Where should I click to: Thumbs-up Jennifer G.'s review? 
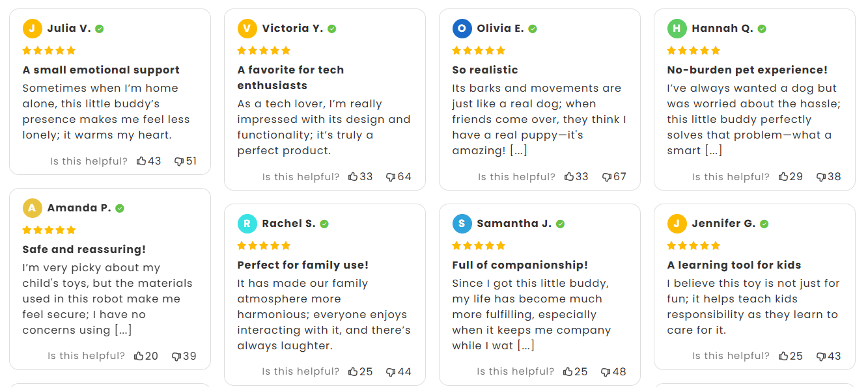point(783,356)
